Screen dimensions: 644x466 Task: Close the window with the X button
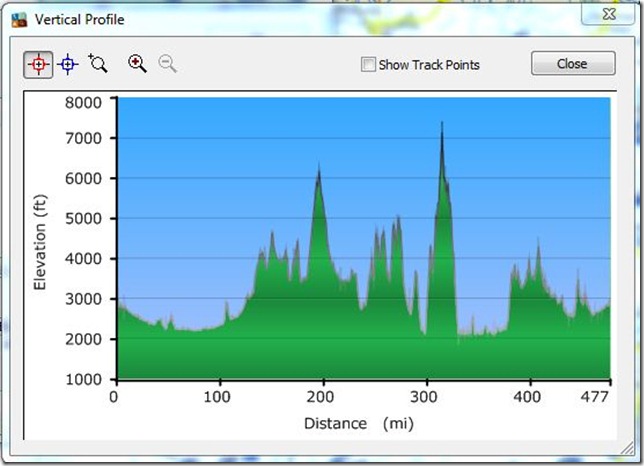click(x=609, y=14)
